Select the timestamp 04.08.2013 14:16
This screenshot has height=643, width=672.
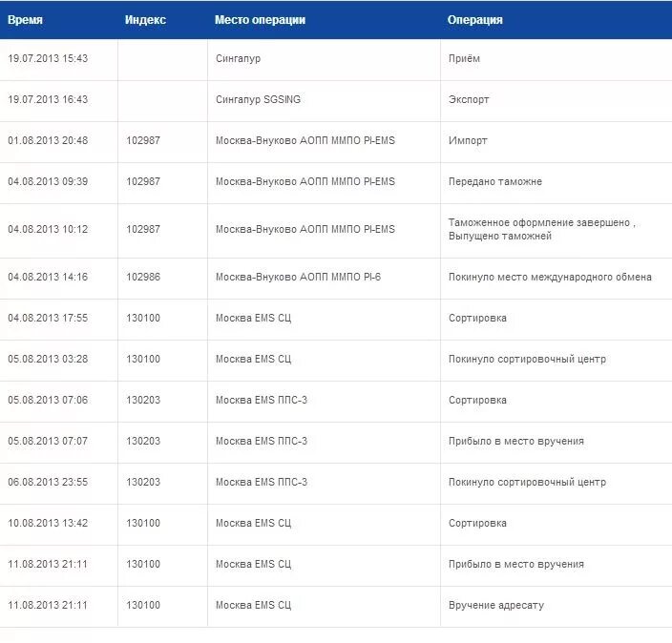pyautogui.click(x=48, y=277)
